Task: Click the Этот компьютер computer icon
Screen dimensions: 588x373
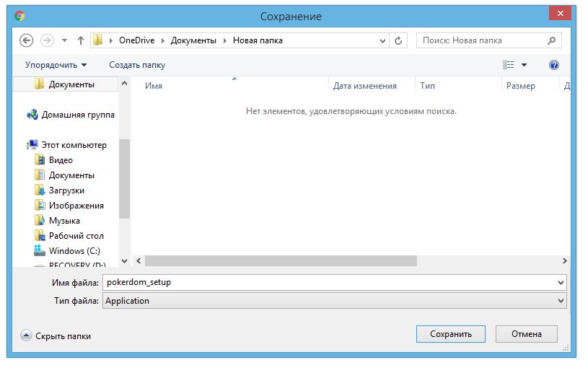Action: click(x=32, y=144)
